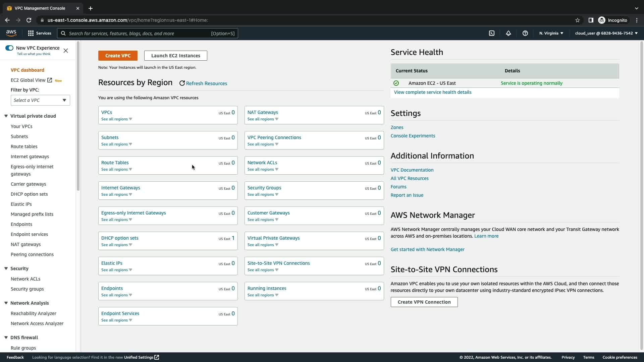Screen dimensions: 644x362
Task: Open Subnets in the sidebar
Action: (x=19, y=136)
